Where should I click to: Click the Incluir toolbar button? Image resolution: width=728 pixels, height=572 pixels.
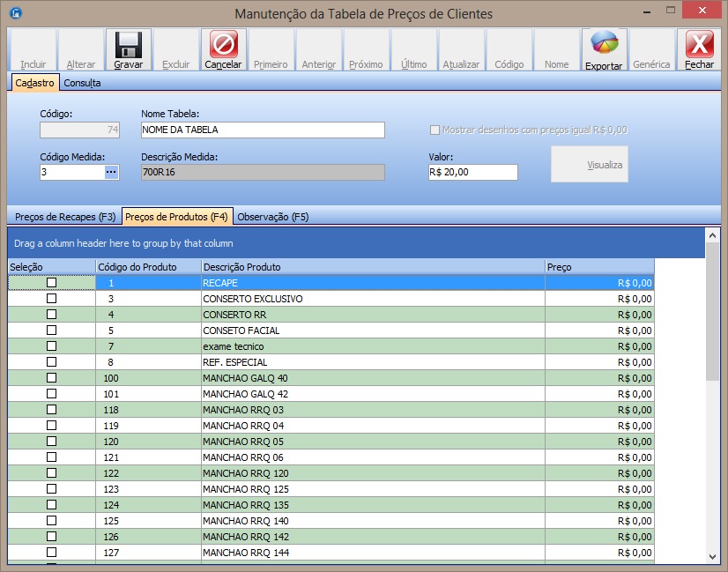[x=33, y=51]
